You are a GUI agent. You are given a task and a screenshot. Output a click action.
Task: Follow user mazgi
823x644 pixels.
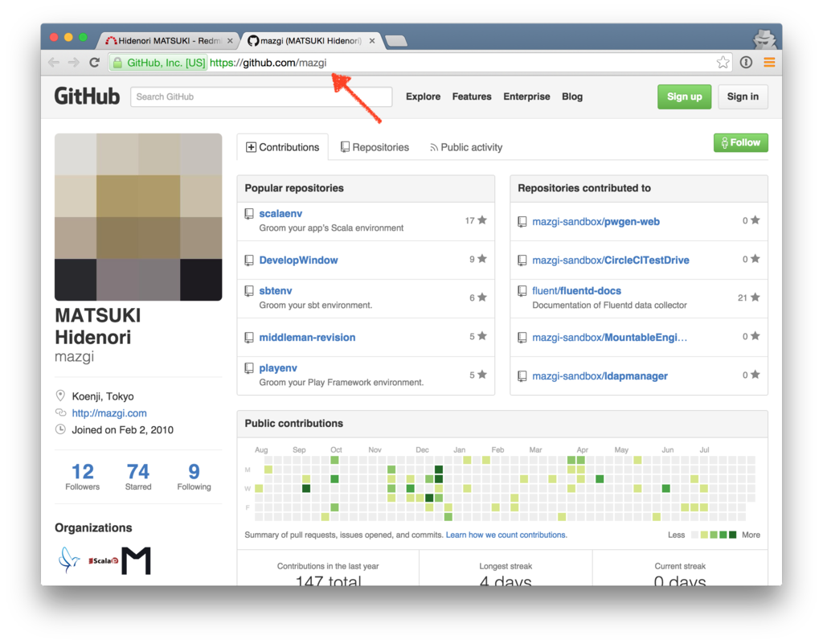[x=740, y=143]
